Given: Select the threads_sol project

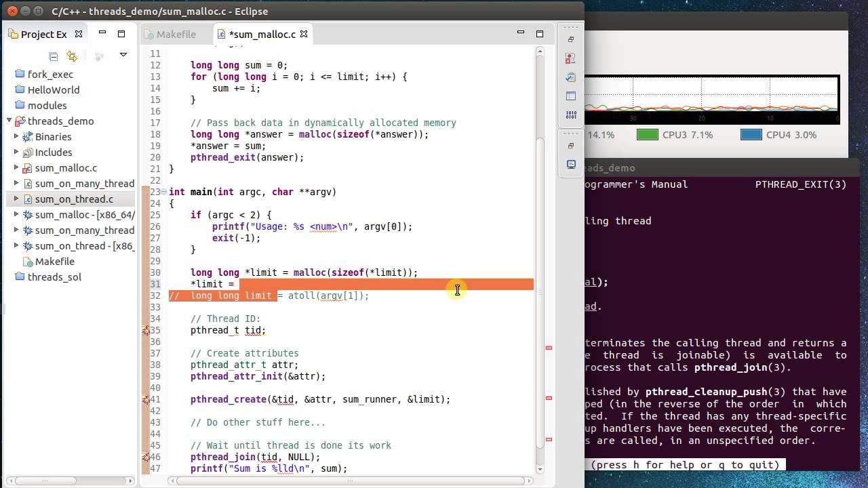Looking at the screenshot, I should tap(54, 277).
